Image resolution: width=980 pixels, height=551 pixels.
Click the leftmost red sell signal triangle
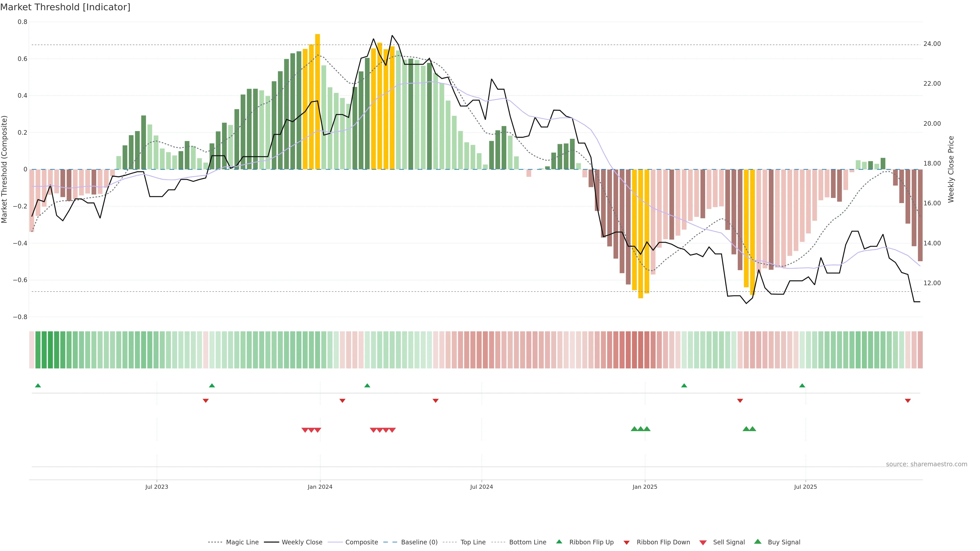tap(305, 430)
